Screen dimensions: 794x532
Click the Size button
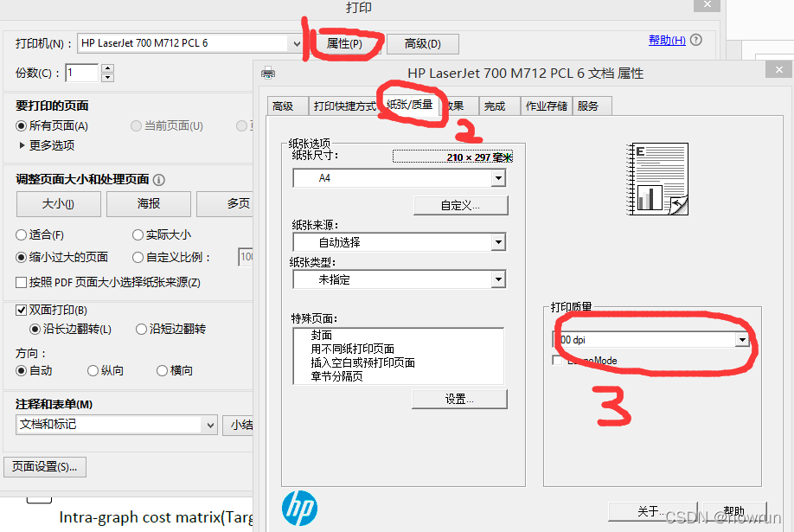click(x=58, y=204)
